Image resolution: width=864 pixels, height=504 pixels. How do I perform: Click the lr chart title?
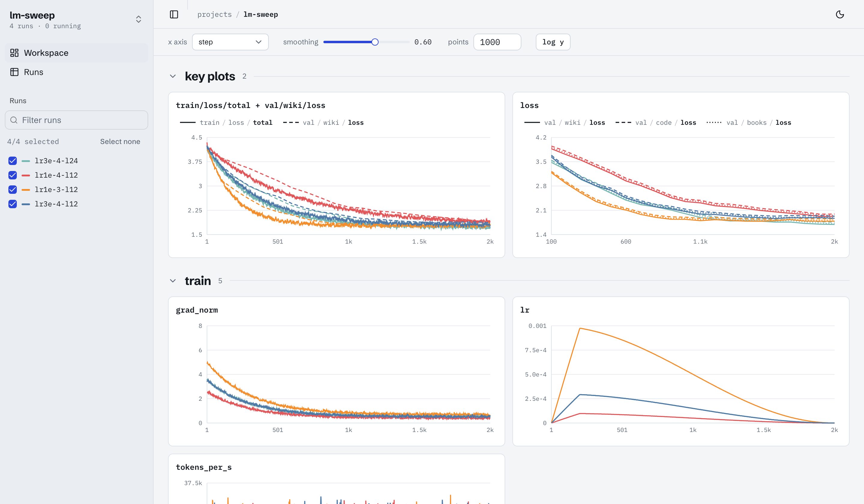[525, 310]
